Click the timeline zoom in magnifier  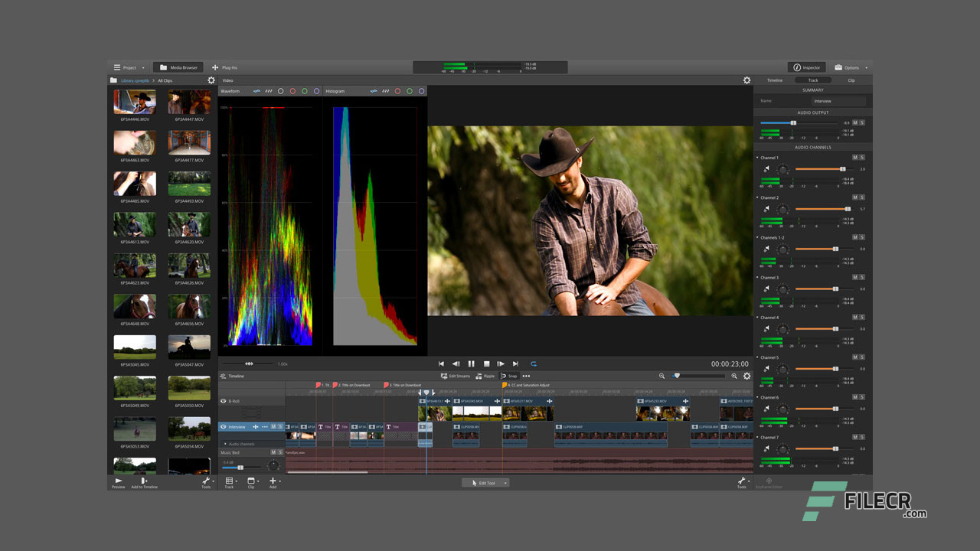734,376
